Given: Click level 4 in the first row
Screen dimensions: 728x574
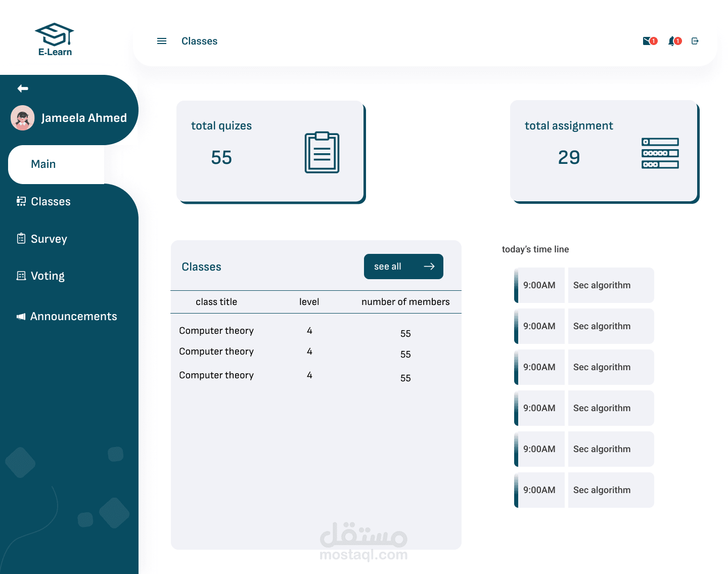Looking at the screenshot, I should (309, 331).
